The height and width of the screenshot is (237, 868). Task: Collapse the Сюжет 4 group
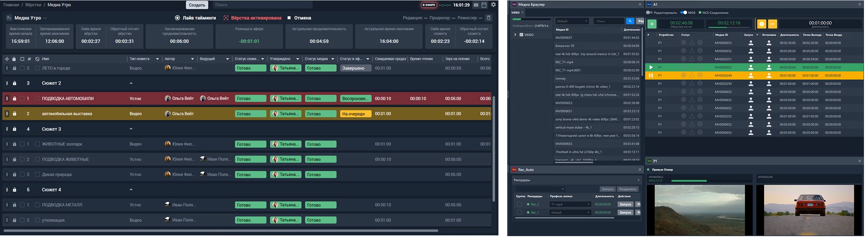pyautogui.click(x=131, y=190)
